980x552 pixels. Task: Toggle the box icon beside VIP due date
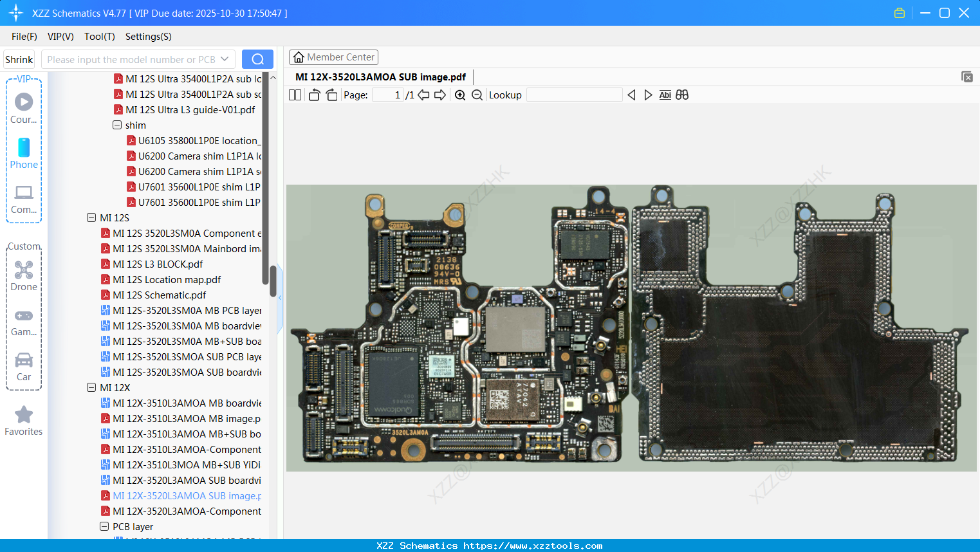[899, 12]
